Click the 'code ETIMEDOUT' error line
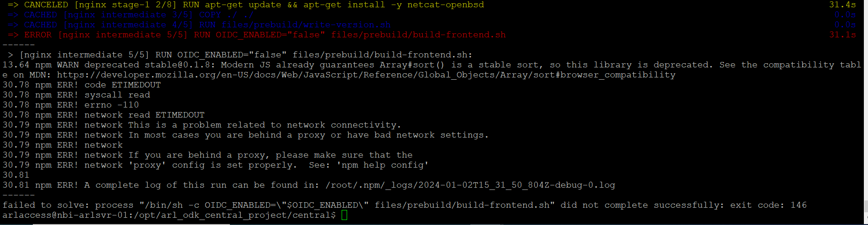 pos(82,85)
